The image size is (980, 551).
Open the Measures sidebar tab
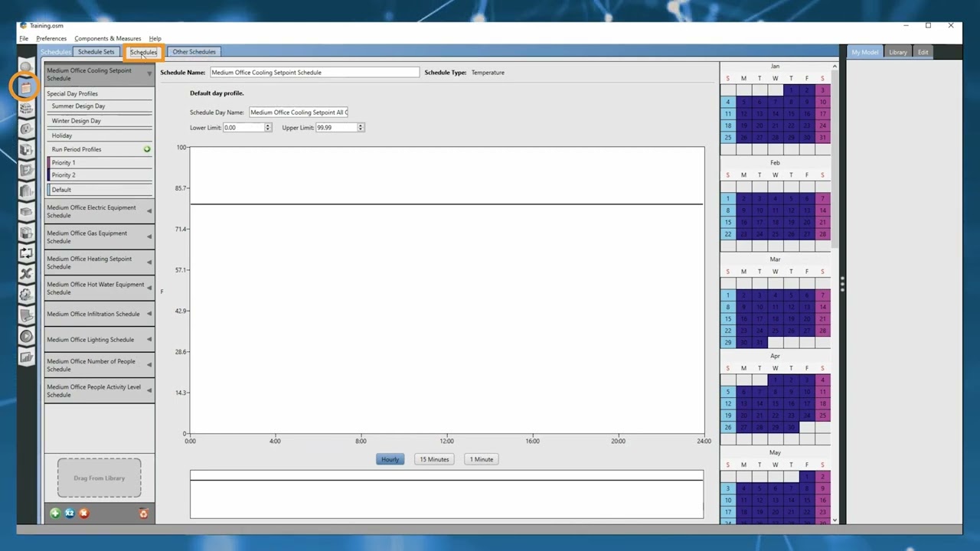[26, 315]
